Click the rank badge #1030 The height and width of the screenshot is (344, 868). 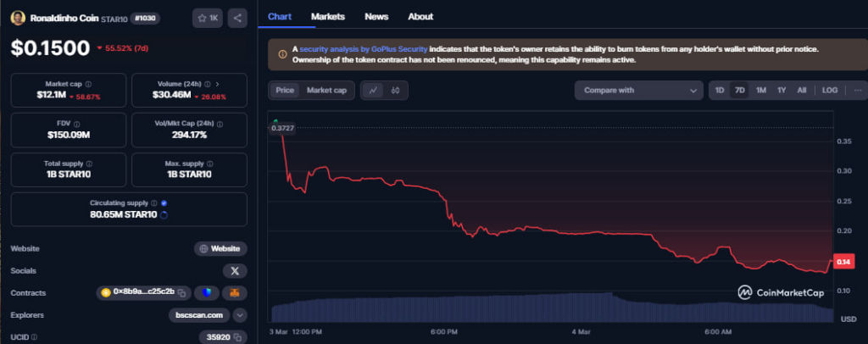[146, 19]
